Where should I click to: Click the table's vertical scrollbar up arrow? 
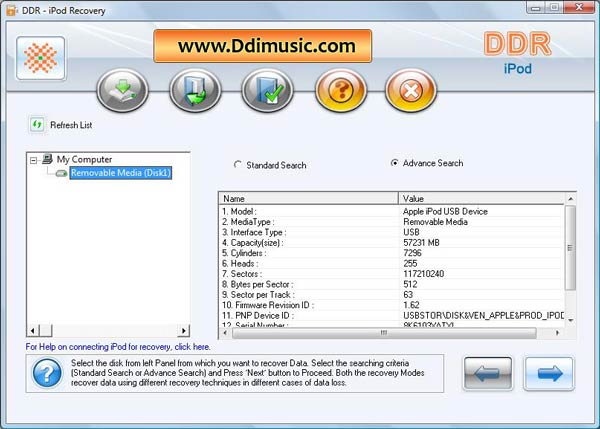pyautogui.click(x=571, y=199)
